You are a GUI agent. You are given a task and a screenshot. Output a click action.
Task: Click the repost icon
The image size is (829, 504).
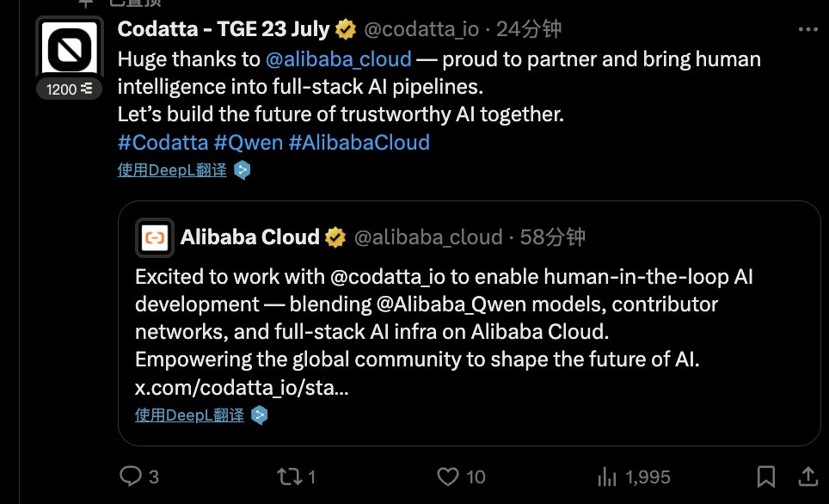(290, 476)
